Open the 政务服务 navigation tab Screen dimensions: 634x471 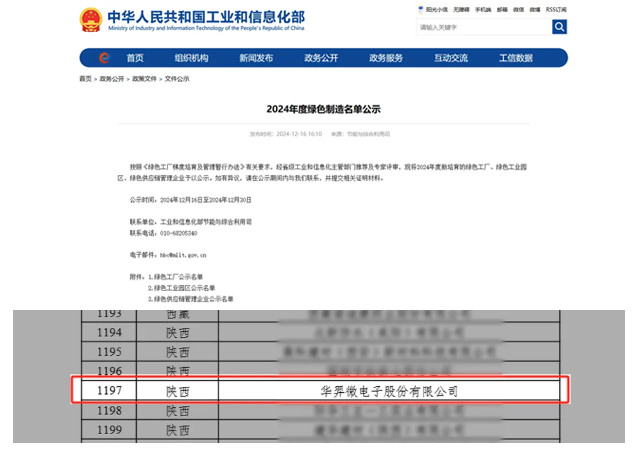tap(386, 58)
